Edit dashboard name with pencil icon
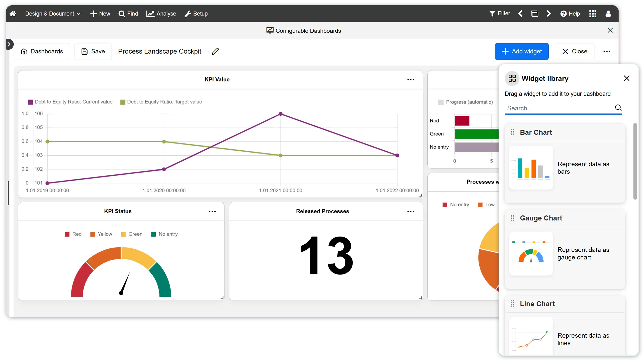This screenshot has height=362, width=644. (x=215, y=51)
